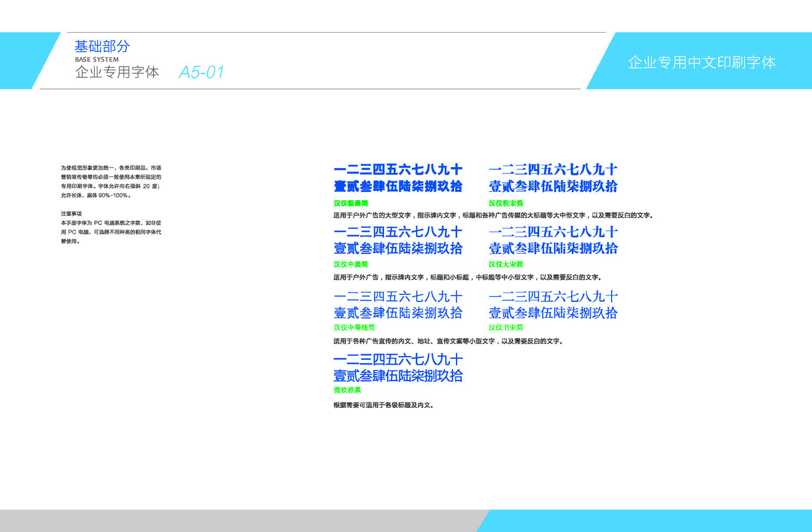
Task: Select the green label "汉仪中黑简"
Action: coord(351,265)
